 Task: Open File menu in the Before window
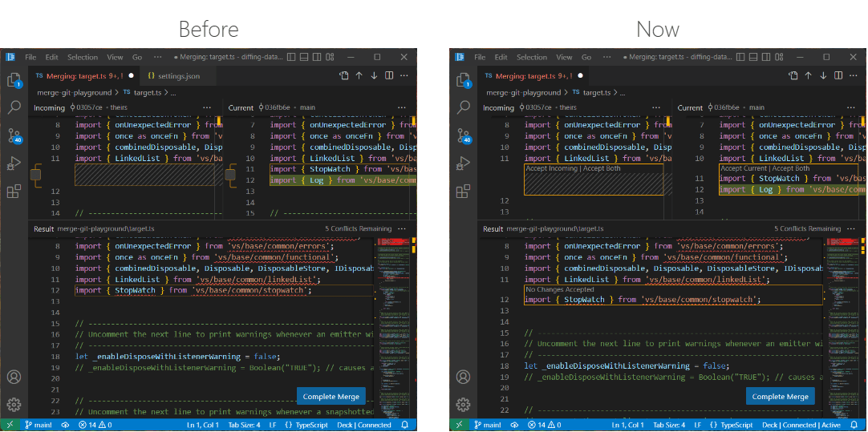click(30, 57)
